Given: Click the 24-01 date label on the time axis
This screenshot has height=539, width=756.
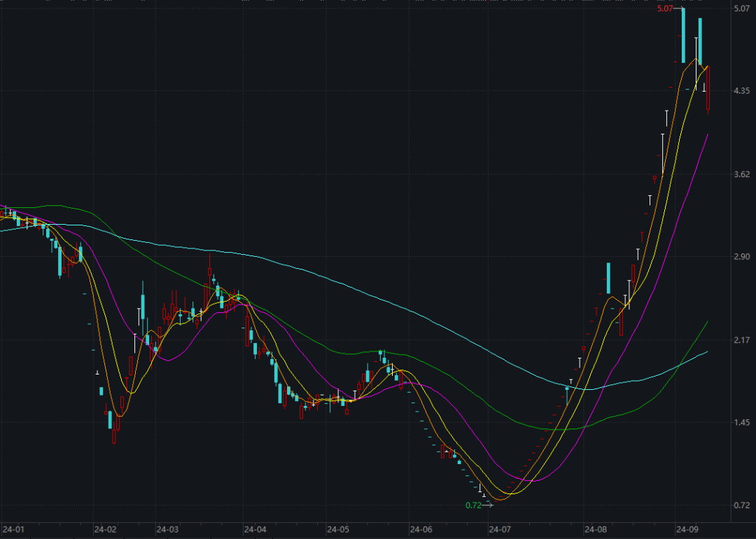Looking at the screenshot, I should point(13,529).
